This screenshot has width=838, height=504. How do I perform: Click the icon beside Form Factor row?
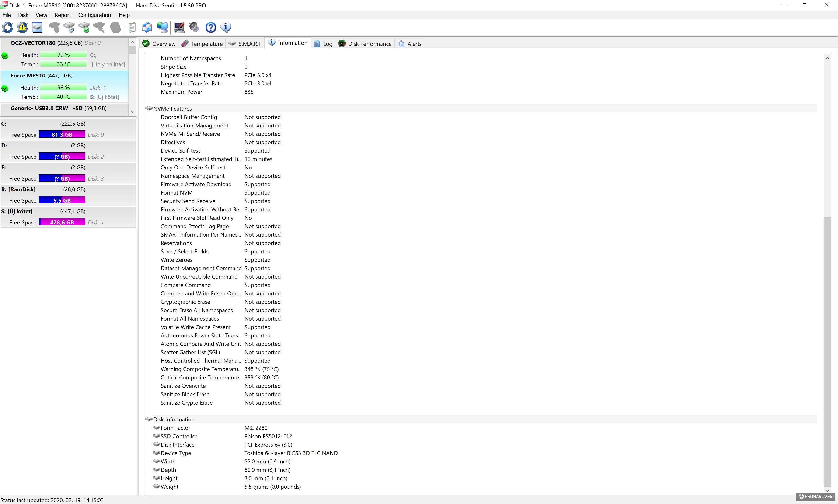(x=156, y=428)
